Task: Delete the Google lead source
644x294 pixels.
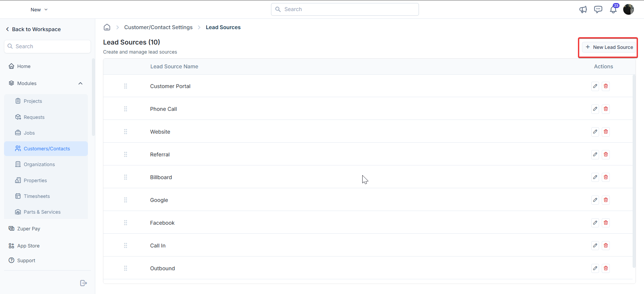Action: 606,200
